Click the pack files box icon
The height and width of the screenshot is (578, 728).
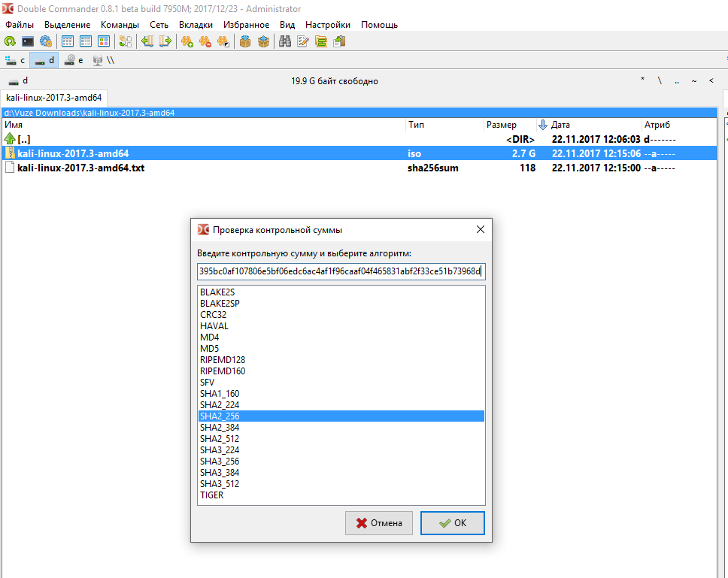245,42
